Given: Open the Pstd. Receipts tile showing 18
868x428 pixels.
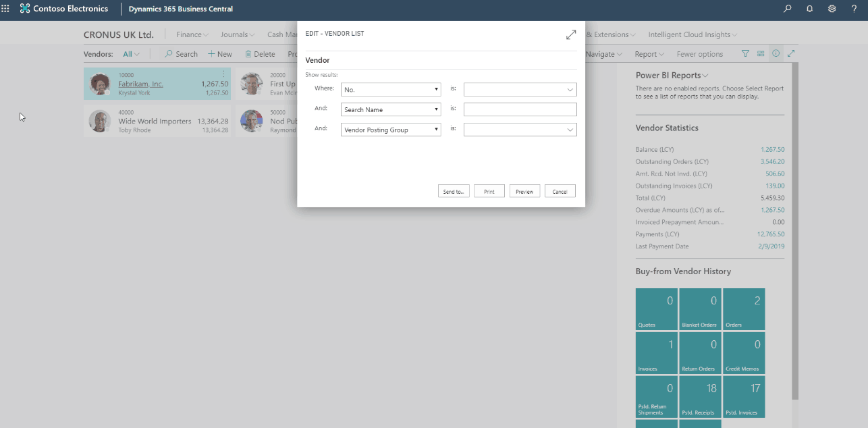Looking at the screenshot, I should (700, 397).
